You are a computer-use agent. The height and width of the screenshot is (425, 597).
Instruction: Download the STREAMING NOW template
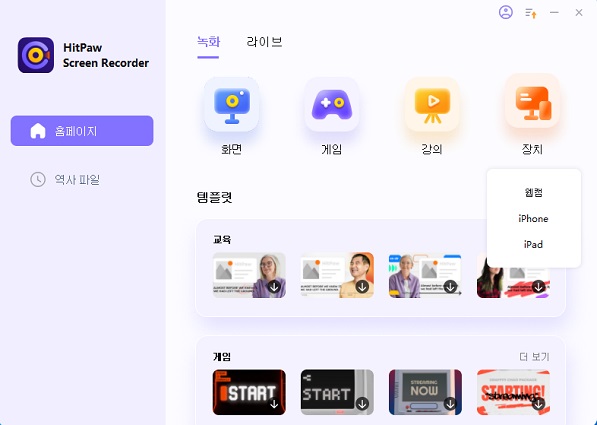point(450,404)
